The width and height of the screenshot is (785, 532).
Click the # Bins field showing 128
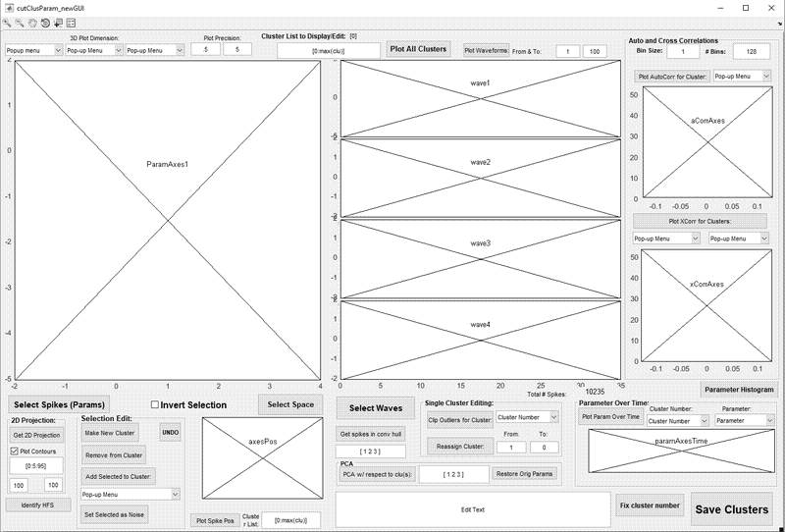pos(751,51)
